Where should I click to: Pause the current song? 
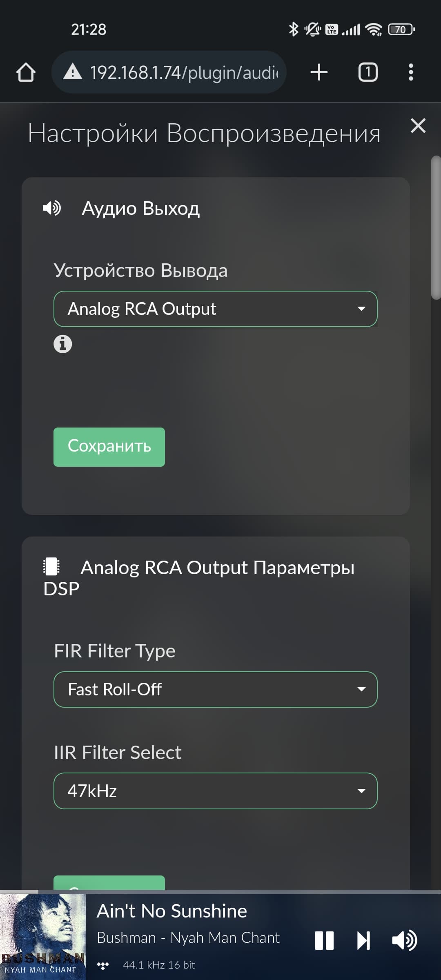pyautogui.click(x=325, y=940)
